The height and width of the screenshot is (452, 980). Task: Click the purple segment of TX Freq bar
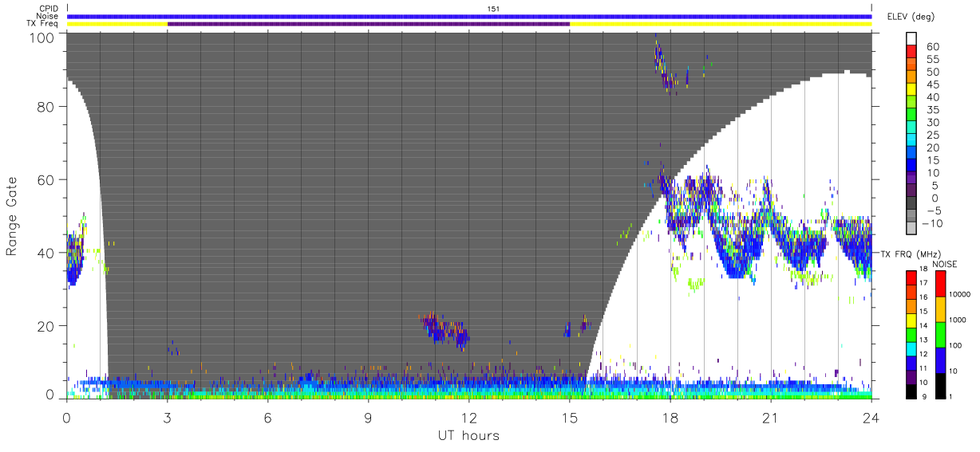point(369,24)
